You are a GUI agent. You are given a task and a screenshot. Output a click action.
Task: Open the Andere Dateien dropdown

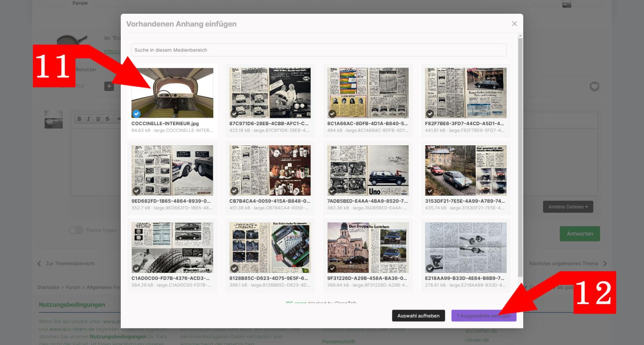coord(568,207)
